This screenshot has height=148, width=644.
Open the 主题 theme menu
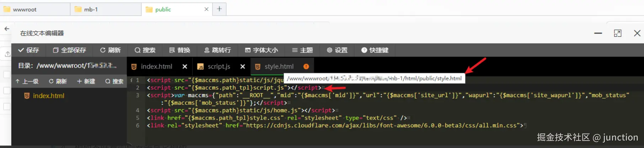[302, 50]
